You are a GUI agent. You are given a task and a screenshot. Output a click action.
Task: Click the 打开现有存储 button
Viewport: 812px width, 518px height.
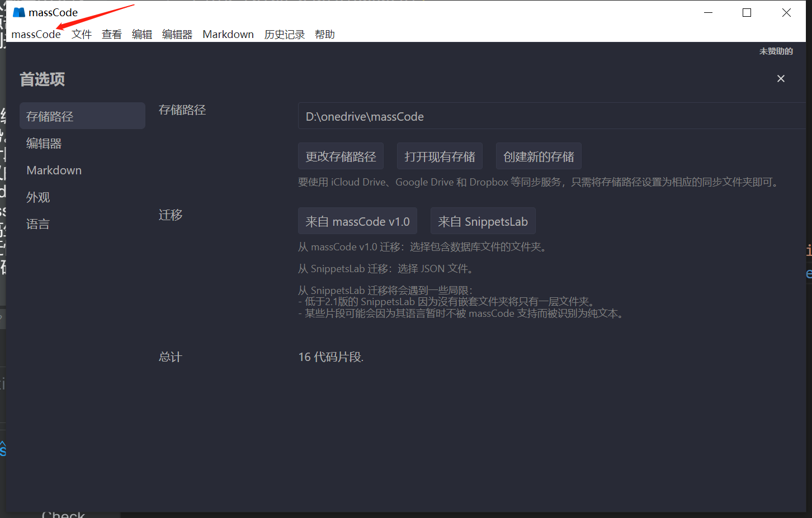pos(440,156)
